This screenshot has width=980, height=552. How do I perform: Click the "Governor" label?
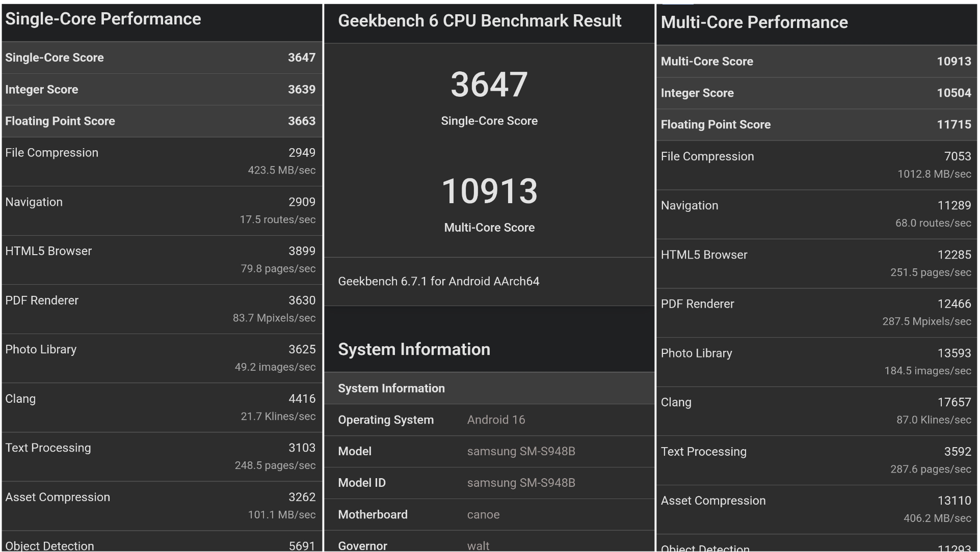(x=362, y=546)
